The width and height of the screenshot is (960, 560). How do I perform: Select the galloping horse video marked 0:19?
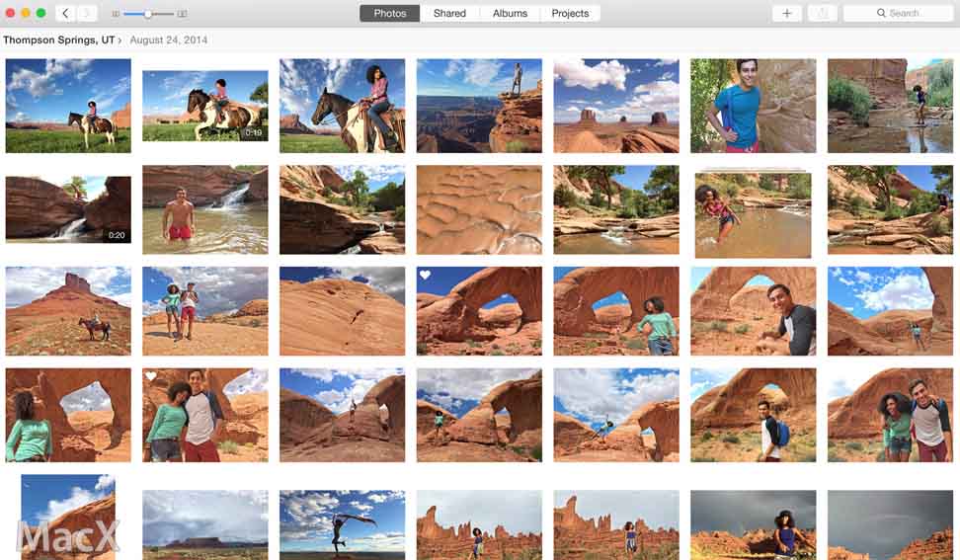point(204,106)
